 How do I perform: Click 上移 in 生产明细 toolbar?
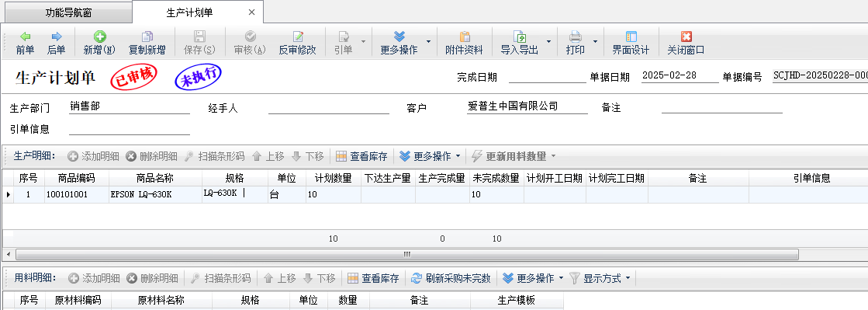(268, 156)
